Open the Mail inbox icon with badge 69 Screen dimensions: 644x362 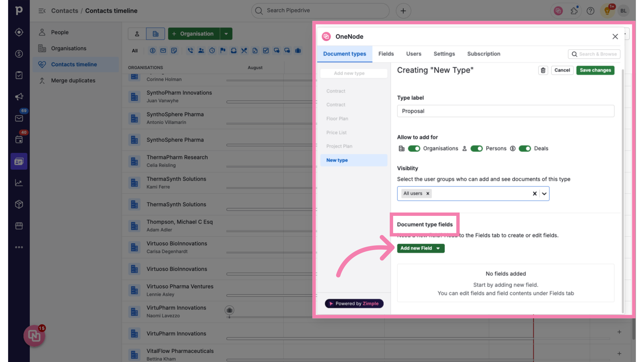(x=19, y=118)
